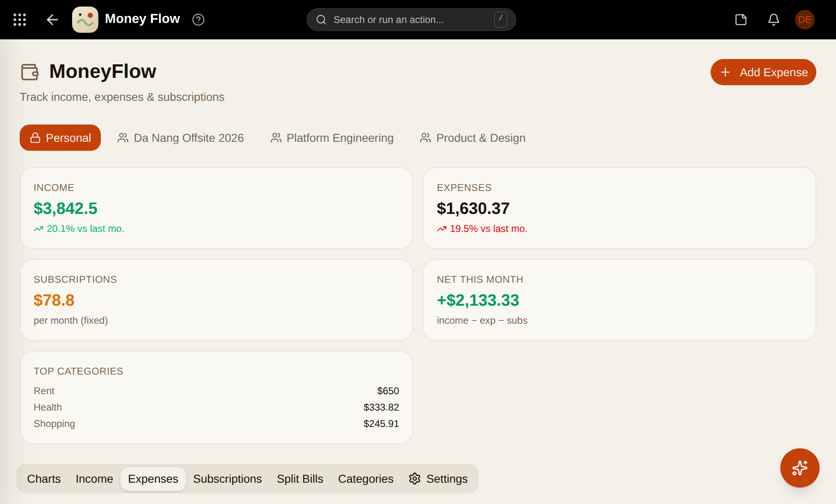
Task: Click the slash shortcut key badge
Action: (x=501, y=19)
